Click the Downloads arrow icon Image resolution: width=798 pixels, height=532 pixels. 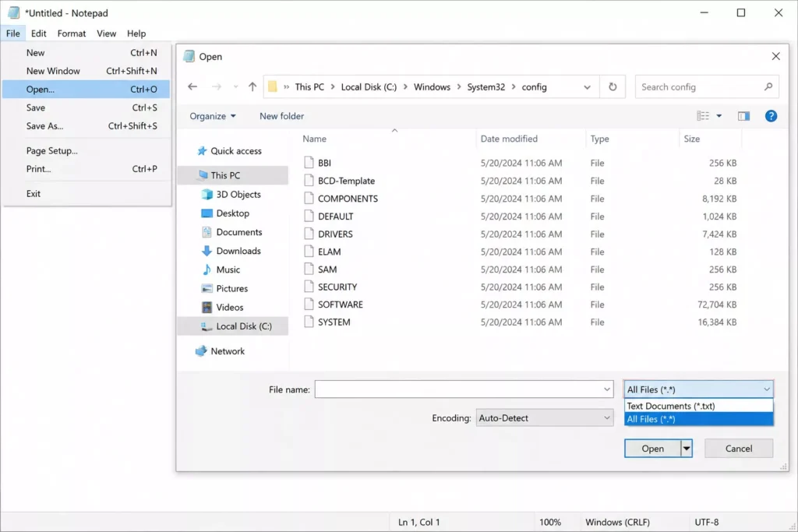coord(207,251)
